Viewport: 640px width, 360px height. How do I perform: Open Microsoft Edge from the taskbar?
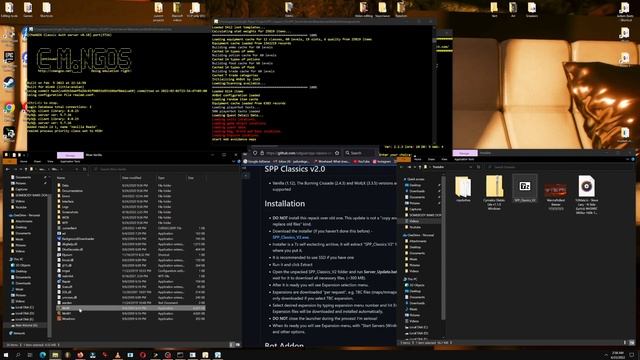[42, 355]
